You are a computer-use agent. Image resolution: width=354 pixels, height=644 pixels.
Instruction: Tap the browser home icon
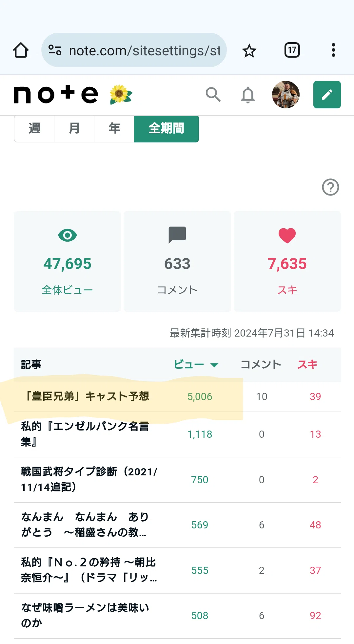point(21,50)
